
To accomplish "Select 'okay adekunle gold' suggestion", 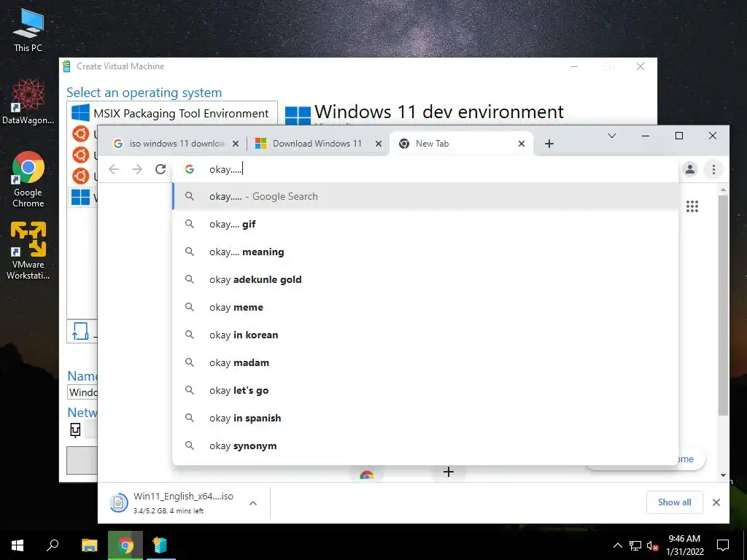I will pyautogui.click(x=425, y=279).
